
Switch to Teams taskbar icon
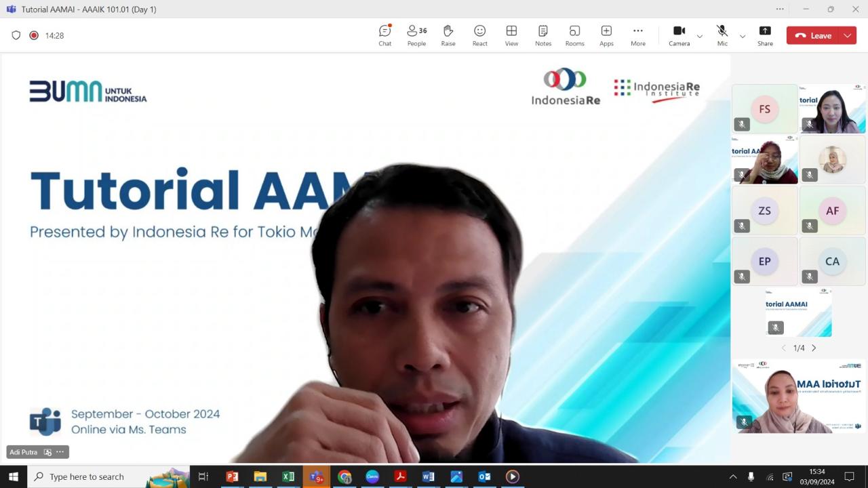click(316, 476)
